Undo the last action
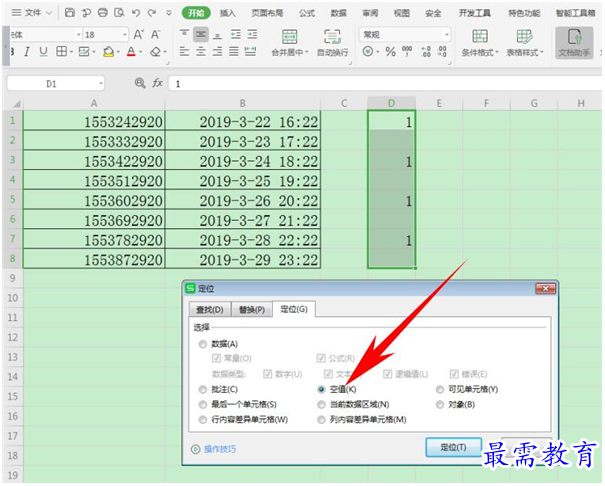The image size is (605, 486). pos(136,13)
